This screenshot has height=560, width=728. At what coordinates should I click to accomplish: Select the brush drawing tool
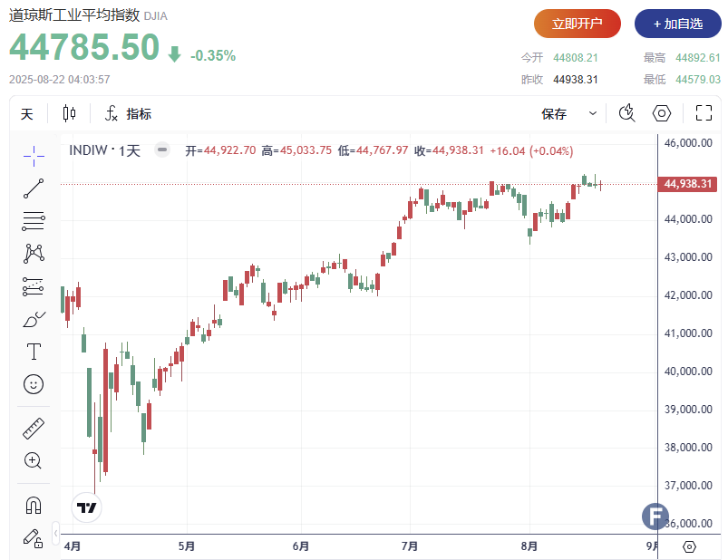point(34,319)
